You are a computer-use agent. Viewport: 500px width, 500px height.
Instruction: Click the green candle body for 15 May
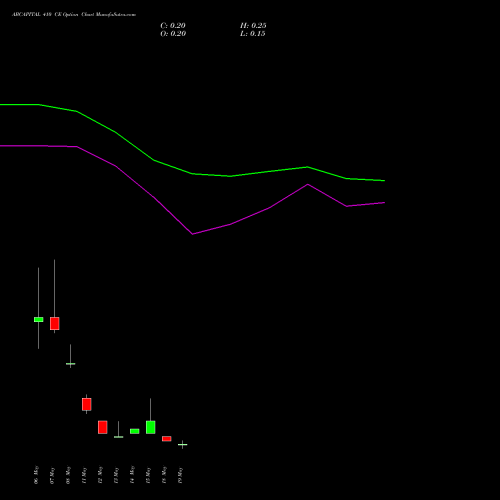pyautogui.click(x=151, y=427)
